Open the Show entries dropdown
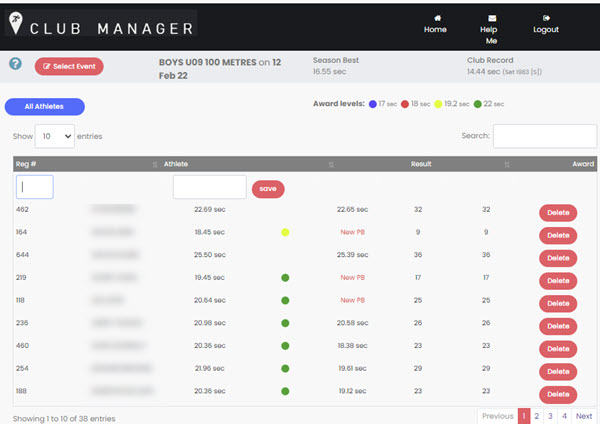Screen dimensions: 600x424 pos(55,136)
